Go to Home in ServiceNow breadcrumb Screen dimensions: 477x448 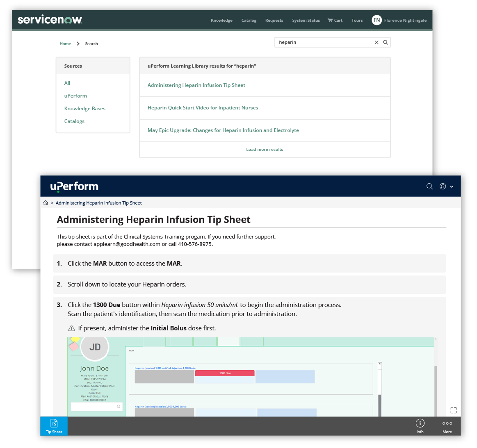[x=65, y=44]
